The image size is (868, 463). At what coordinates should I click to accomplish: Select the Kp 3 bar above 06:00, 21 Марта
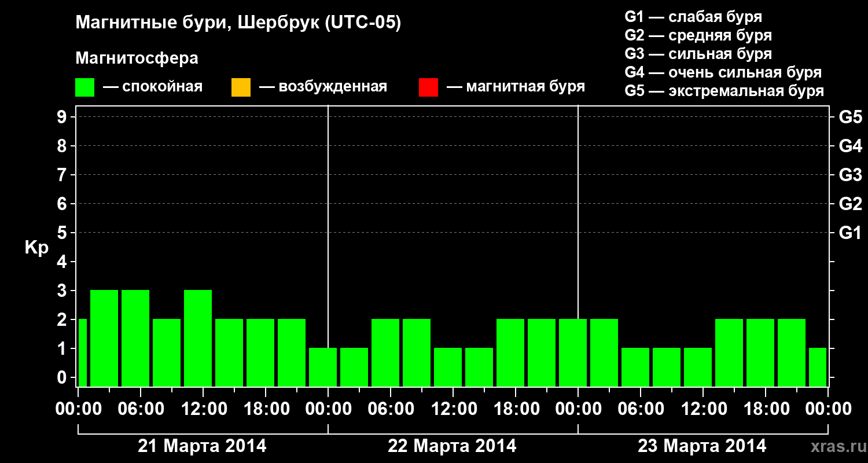tap(135, 338)
